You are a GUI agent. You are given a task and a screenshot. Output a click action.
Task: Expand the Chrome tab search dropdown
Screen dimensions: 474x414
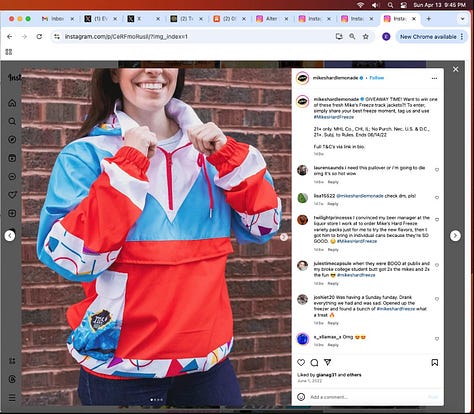coord(462,19)
